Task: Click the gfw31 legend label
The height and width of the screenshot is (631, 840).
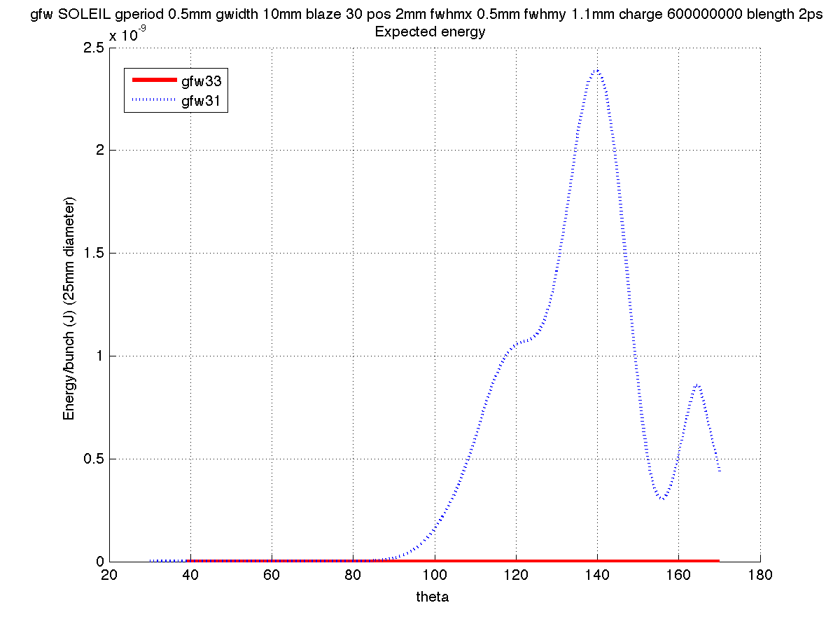Action: point(202,101)
